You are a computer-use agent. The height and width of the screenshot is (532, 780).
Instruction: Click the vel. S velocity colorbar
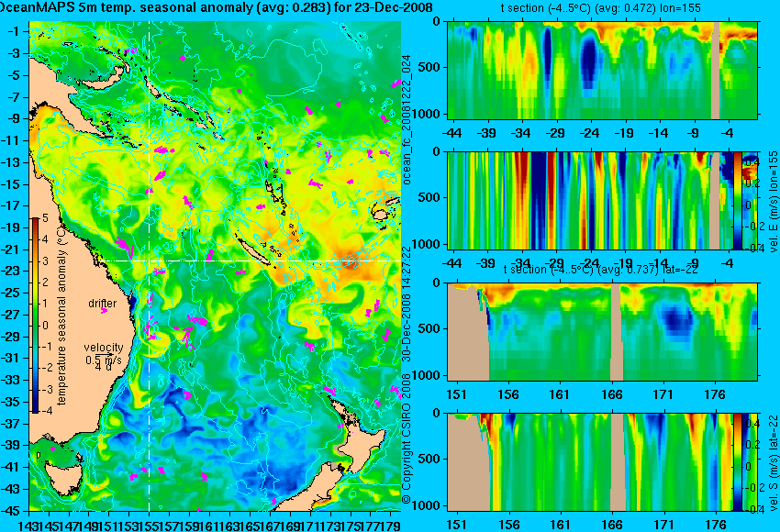[738, 462]
